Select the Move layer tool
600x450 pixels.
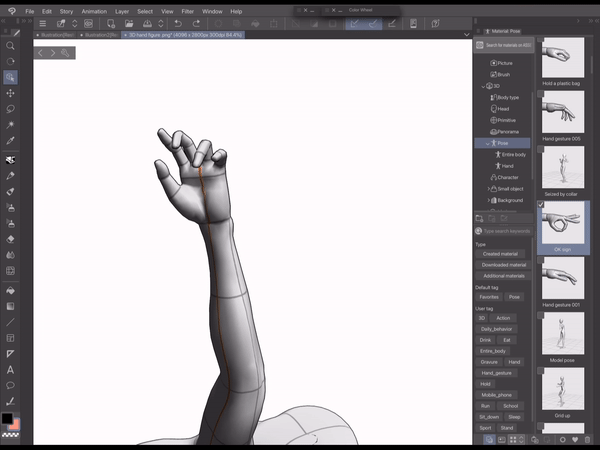pyautogui.click(x=10, y=93)
